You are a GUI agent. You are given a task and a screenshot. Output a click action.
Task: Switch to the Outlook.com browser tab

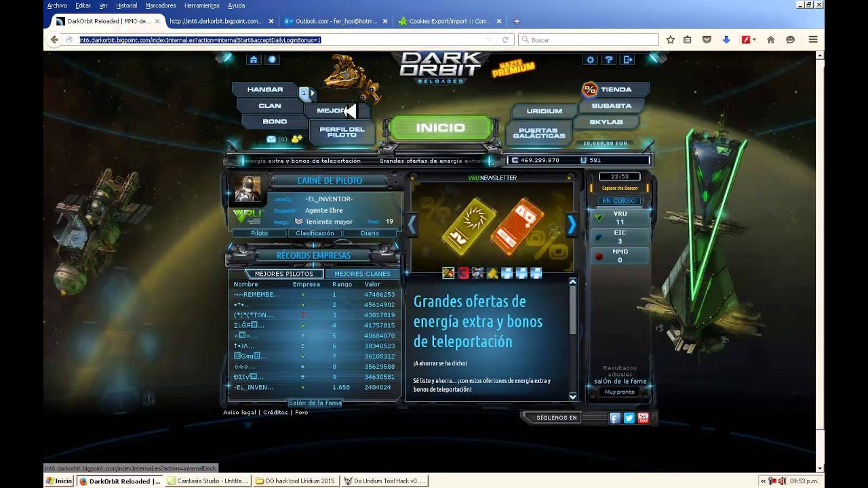pos(336,21)
